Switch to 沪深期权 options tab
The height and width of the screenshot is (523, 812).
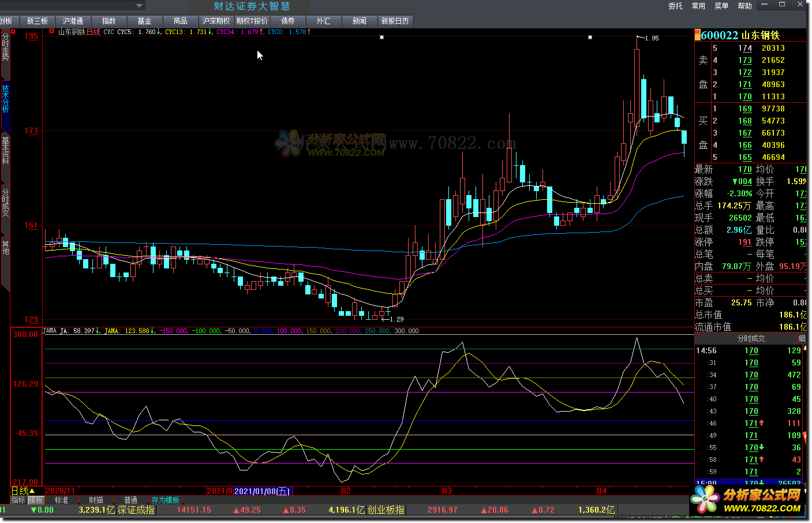[216, 21]
